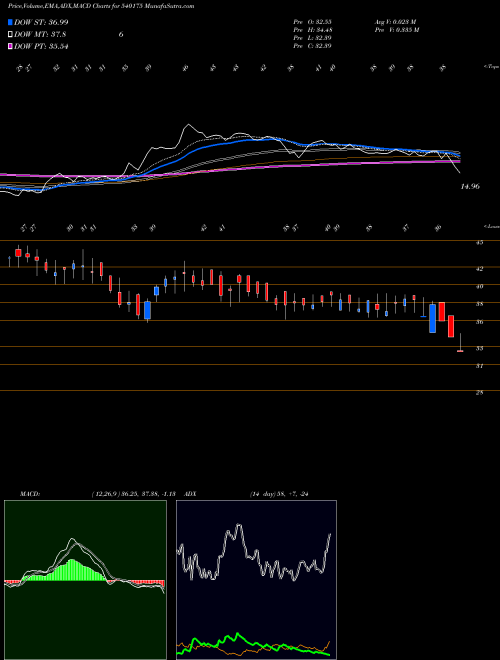Click the 14.96 value beside the EMA lines
The image size is (500, 660).
pyautogui.click(x=470, y=186)
